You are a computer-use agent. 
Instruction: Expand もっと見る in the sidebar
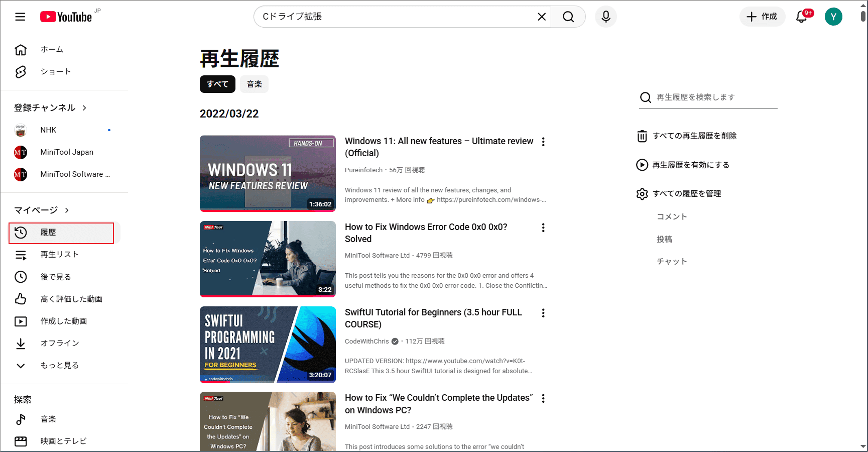(59, 365)
